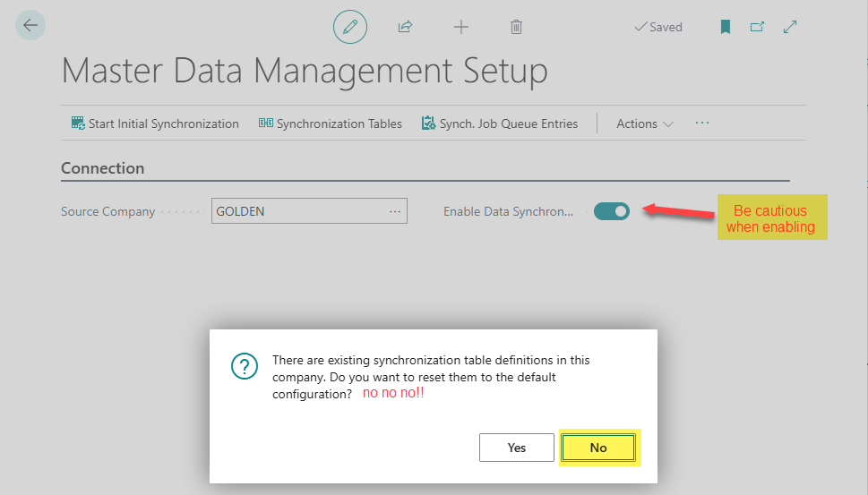Open Source Company lookup ellipsis
Viewport: 868px width, 495px height.
tap(395, 211)
